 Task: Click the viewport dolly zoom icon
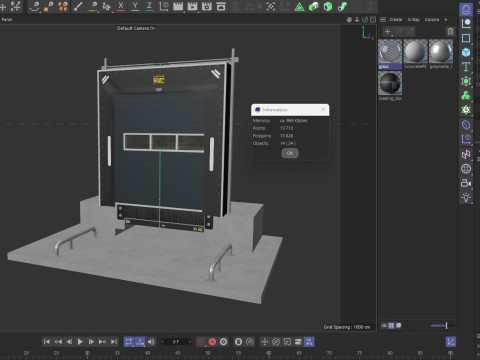pyautogui.click(x=357, y=19)
